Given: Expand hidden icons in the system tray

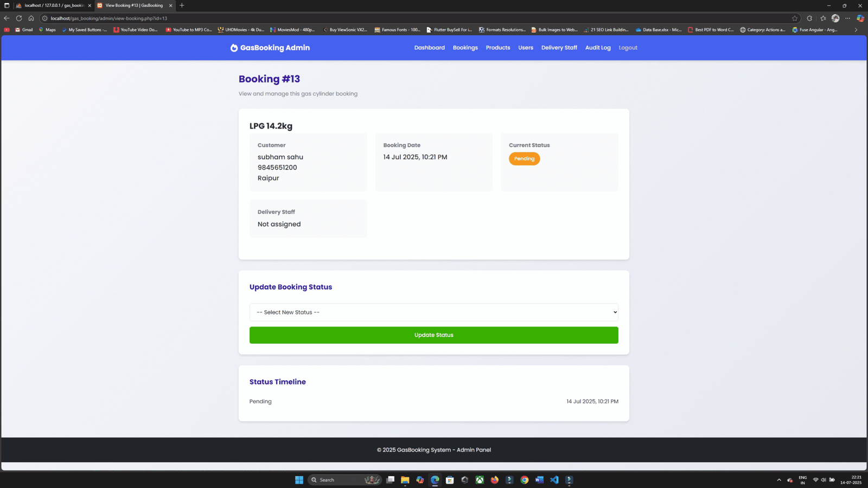Looking at the screenshot, I should [778, 480].
